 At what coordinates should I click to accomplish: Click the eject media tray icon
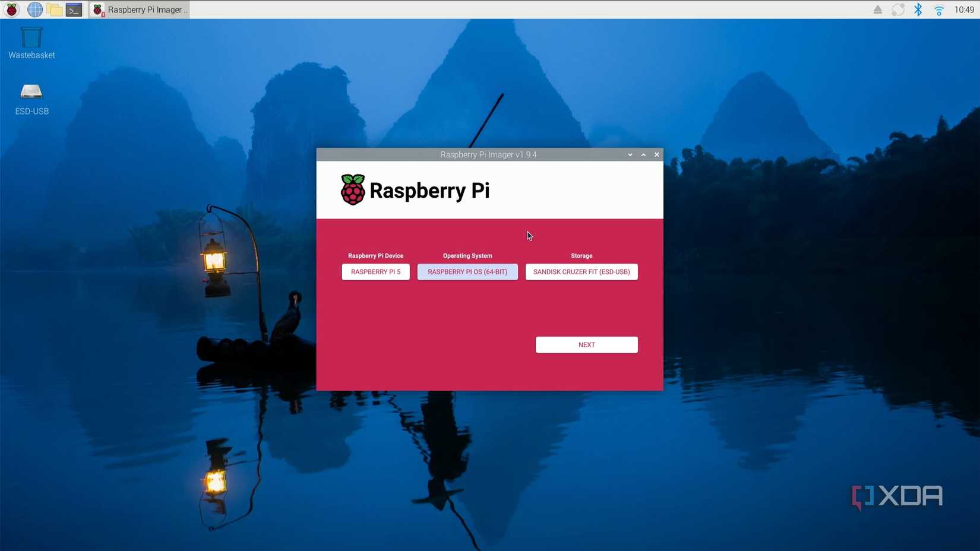(x=877, y=9)
